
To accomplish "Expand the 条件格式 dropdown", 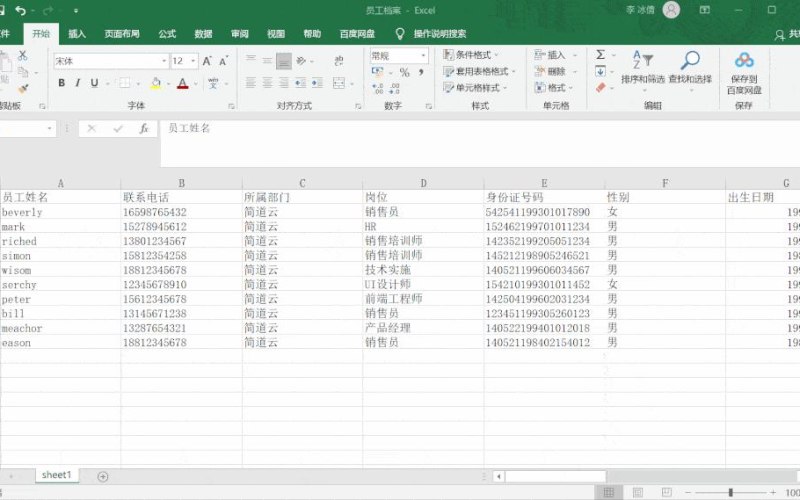I will (496, 55).
